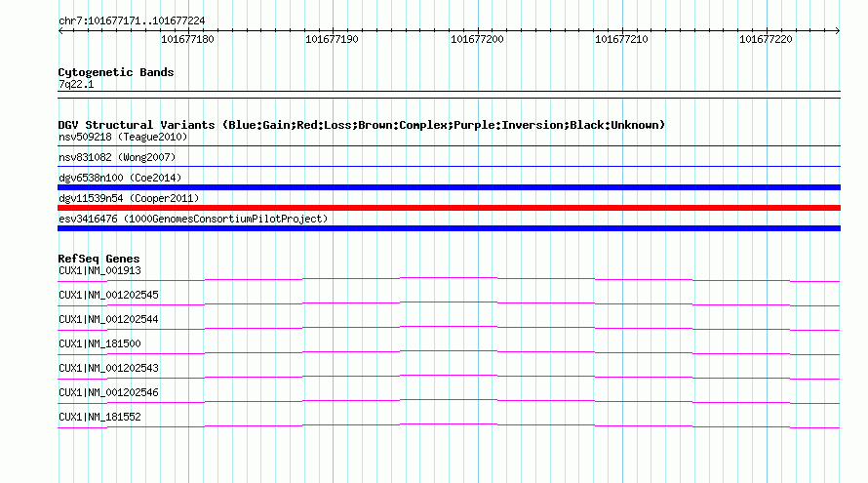Open transcript CUX1|NM_001913
Viewport: 868px width, 483px height.
point(99,271)
